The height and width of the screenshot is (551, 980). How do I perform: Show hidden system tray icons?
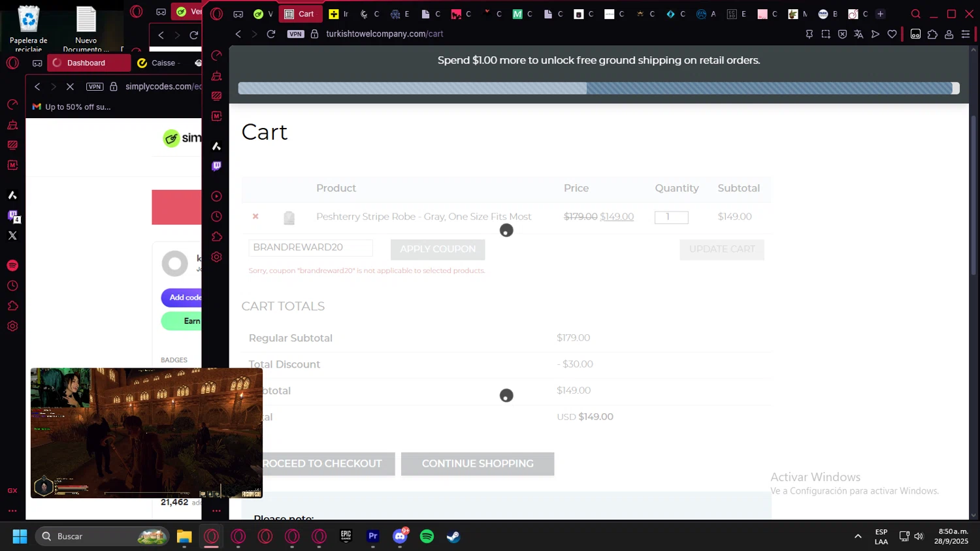tap(858, 537)
